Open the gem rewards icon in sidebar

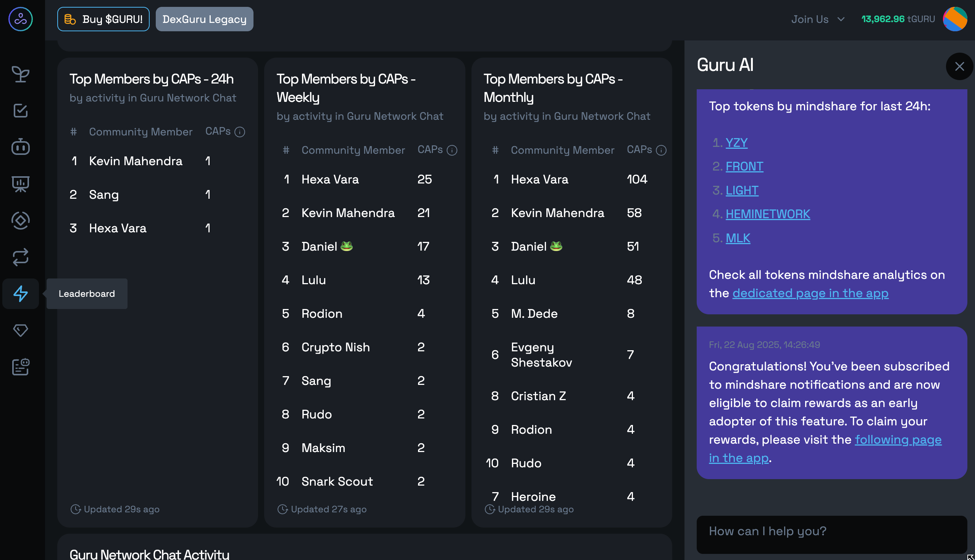click(x=20, y=330)
